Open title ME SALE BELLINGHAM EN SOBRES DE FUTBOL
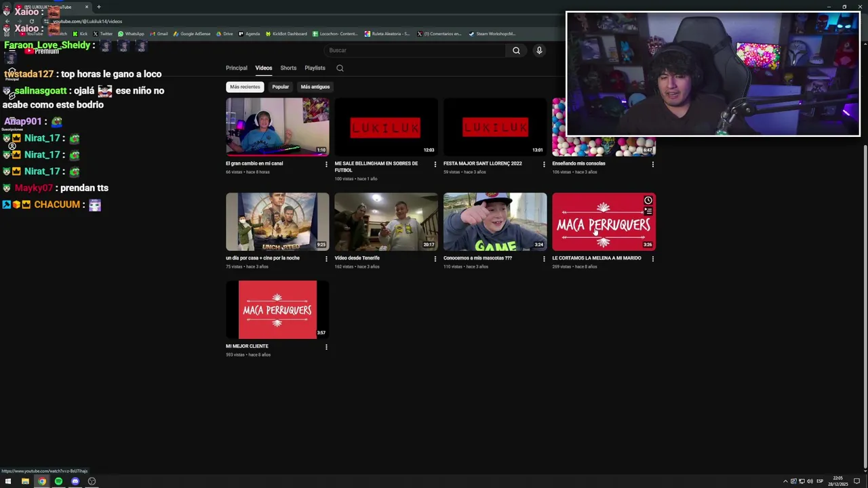The image size is (868, 488). point(376,167)
